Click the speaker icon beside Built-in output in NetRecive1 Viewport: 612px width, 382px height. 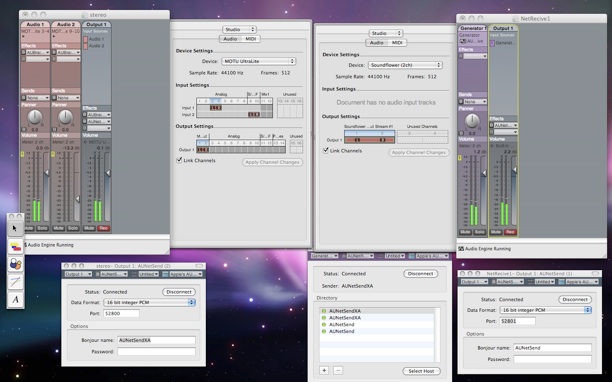pos(493,146)
